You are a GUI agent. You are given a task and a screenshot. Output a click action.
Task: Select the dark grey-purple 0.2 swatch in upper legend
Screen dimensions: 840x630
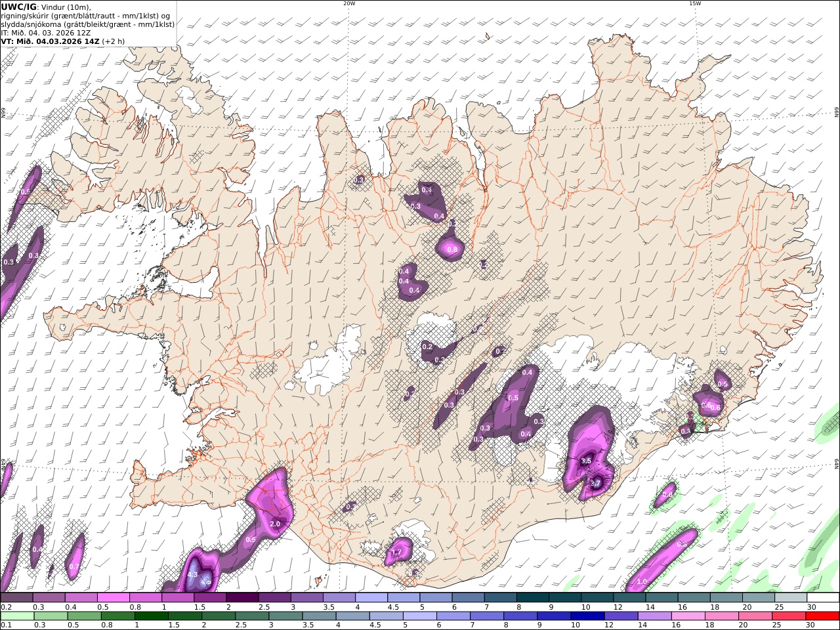point(17,598)
